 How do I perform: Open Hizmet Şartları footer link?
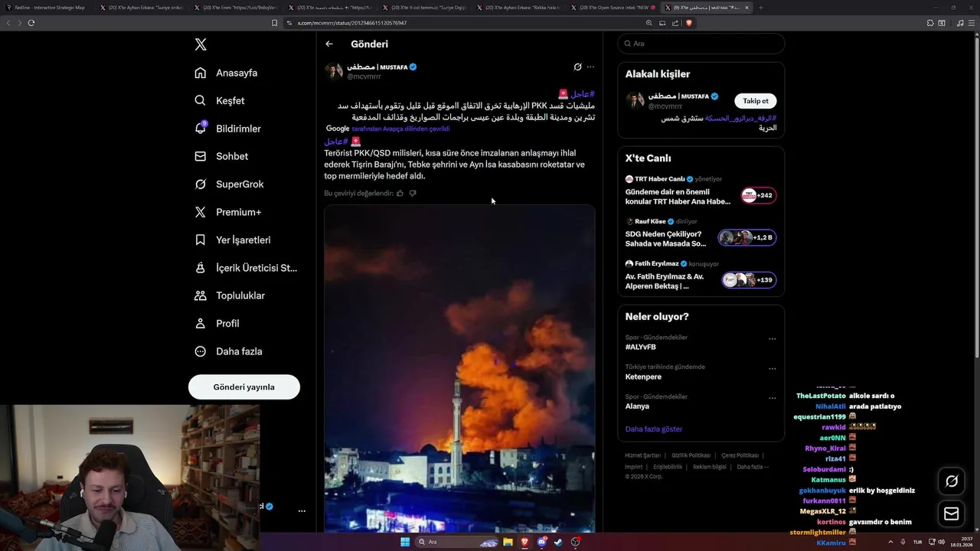pyautogui.click(x=642, y=455)
